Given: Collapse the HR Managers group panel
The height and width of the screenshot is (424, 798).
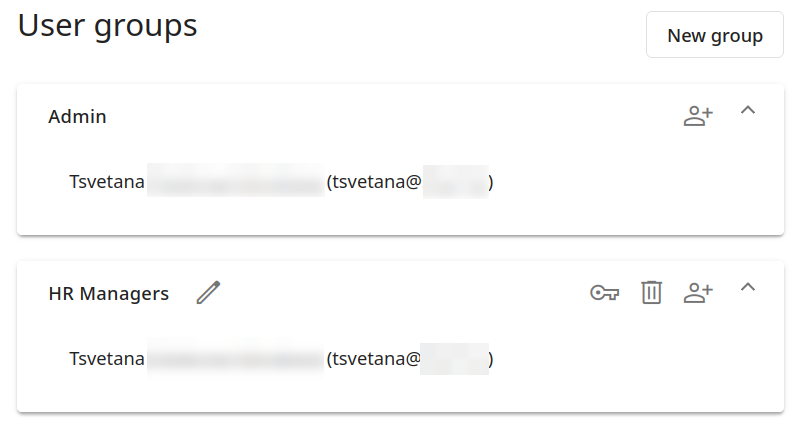Looking at the screenshot, I should tap(747, 288).
